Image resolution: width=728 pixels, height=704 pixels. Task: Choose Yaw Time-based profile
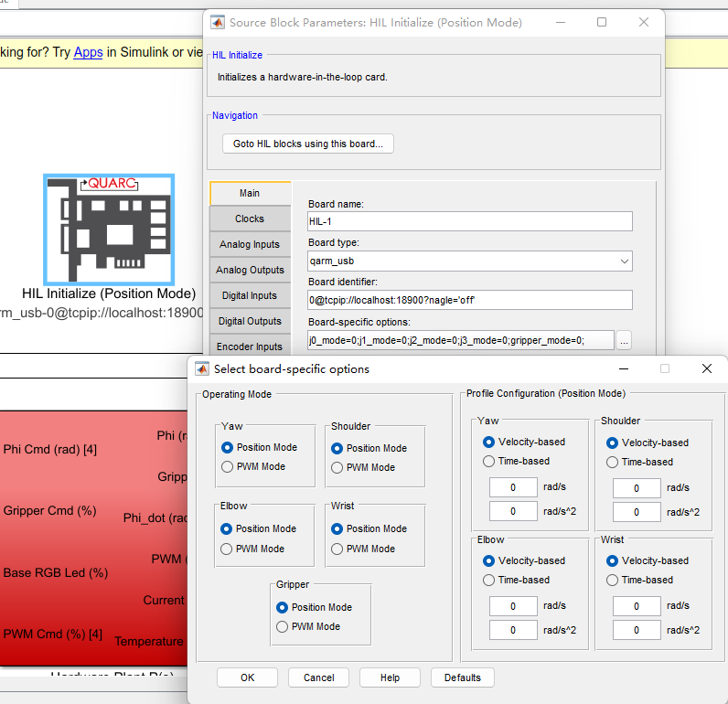[488, 462]
